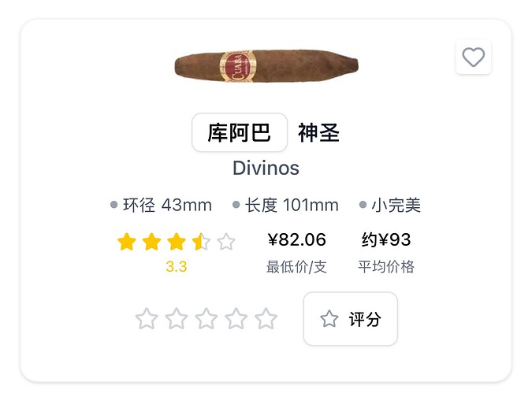Image resolution: width=532 pixels, height=393 pixels.
Task: Click the half-filled fourth average-rating star
Action: [x=201, y=242]
